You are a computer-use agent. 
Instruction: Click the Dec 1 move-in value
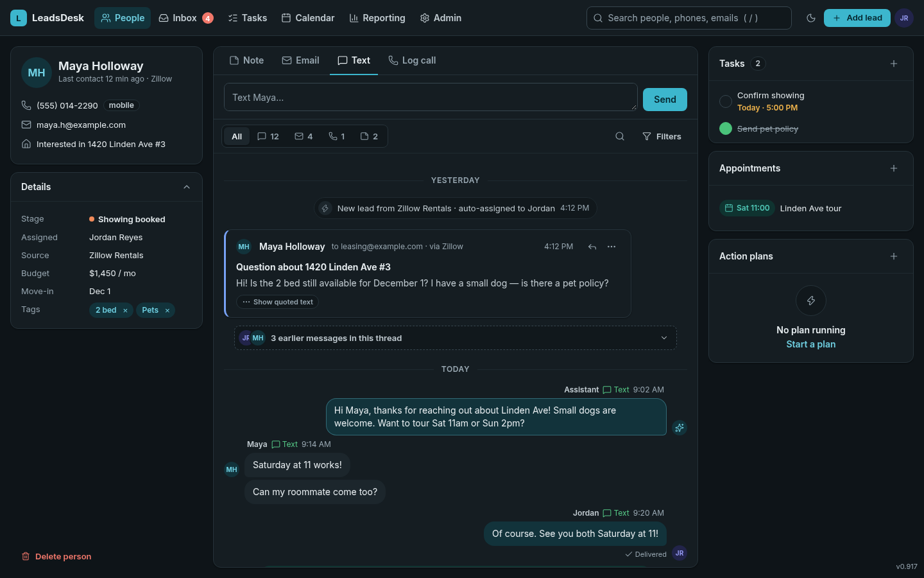pos(100,291)
